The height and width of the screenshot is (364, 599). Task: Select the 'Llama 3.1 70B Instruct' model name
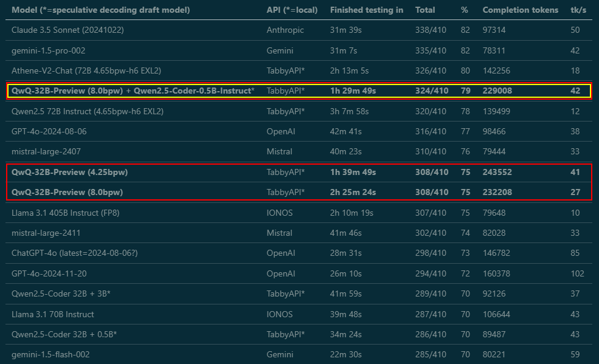[53, 314]
